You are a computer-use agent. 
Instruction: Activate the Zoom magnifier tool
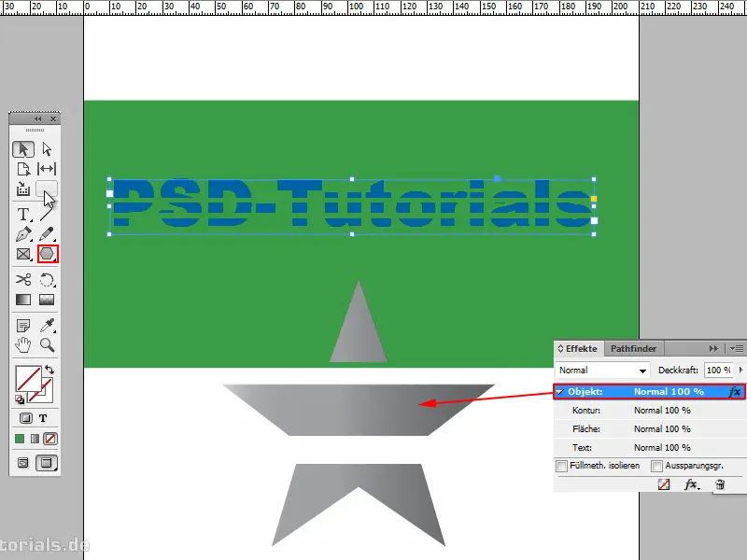coord(47,344)
